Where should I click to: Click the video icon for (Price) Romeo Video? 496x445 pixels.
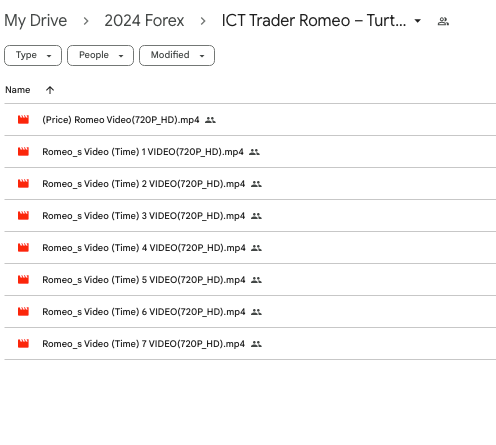23,120
